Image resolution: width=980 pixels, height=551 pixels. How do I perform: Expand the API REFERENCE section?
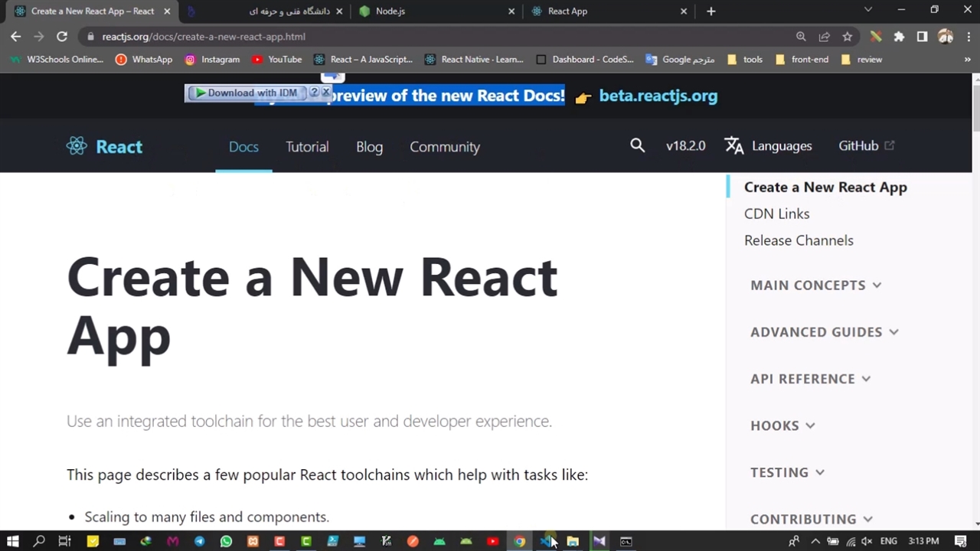click(810, 379)
